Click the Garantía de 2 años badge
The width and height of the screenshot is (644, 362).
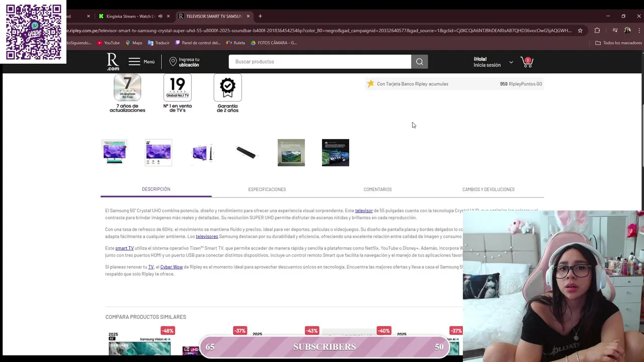[x=227, y=94]
